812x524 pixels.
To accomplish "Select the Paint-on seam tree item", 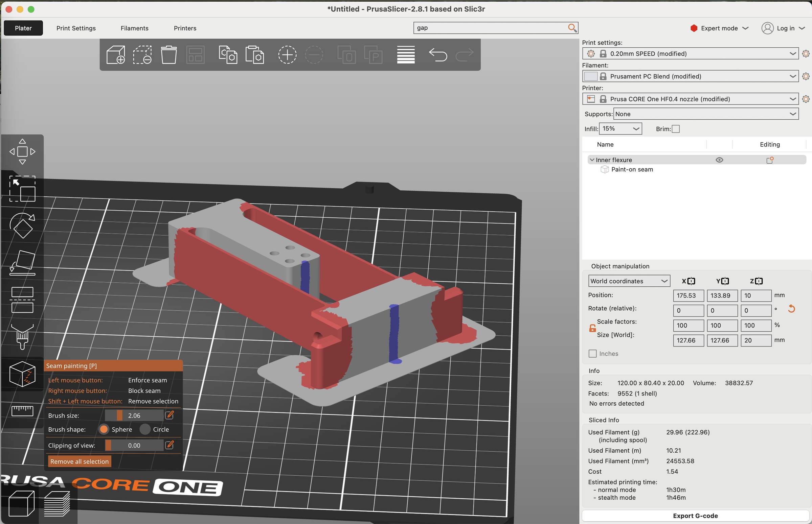I will (632, 169).
